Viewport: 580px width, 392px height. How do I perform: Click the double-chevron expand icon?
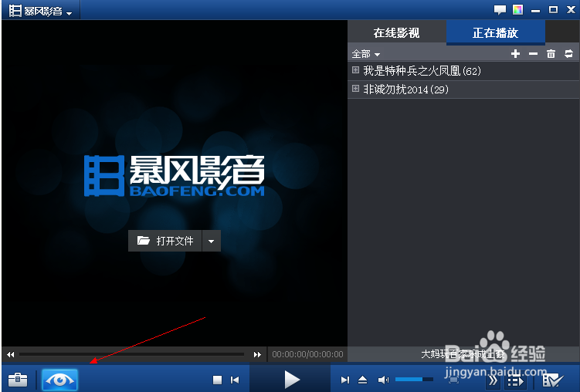(493, 380)
